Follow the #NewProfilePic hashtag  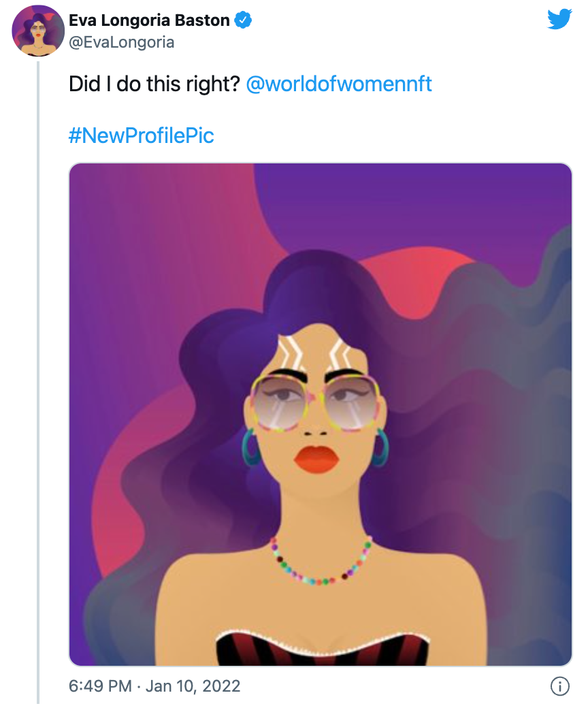tap(142, 135)
